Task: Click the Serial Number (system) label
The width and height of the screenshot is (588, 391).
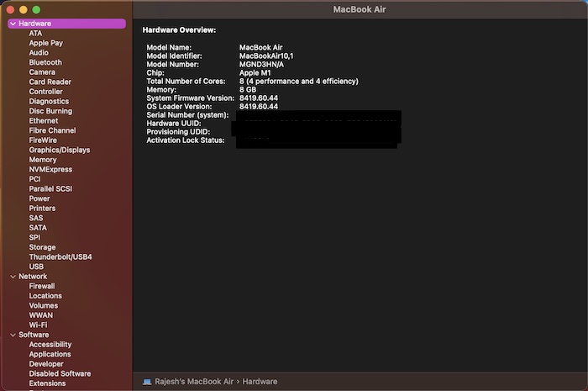Action: pyautogui.click(x=187, y=115)
